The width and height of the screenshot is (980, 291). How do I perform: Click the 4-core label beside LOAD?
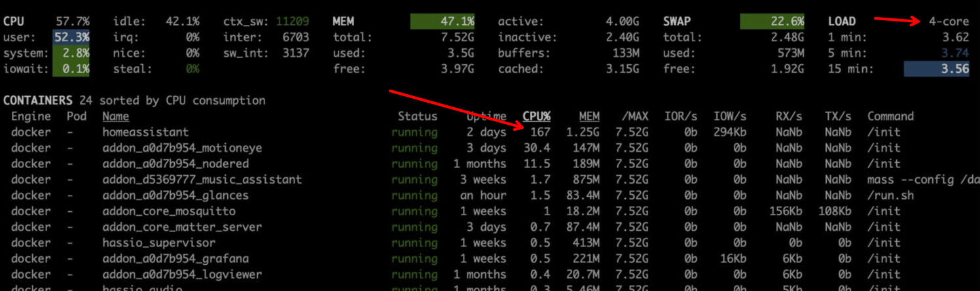[949, 22]
